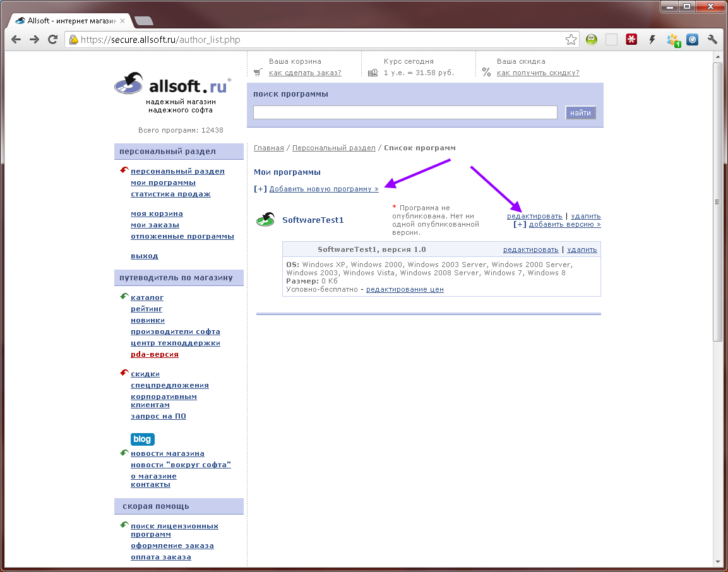The height and width of the screenshot is (572, 728).
Task: Go to Персональный раздел breadcrumb
Action: (334, 148)
